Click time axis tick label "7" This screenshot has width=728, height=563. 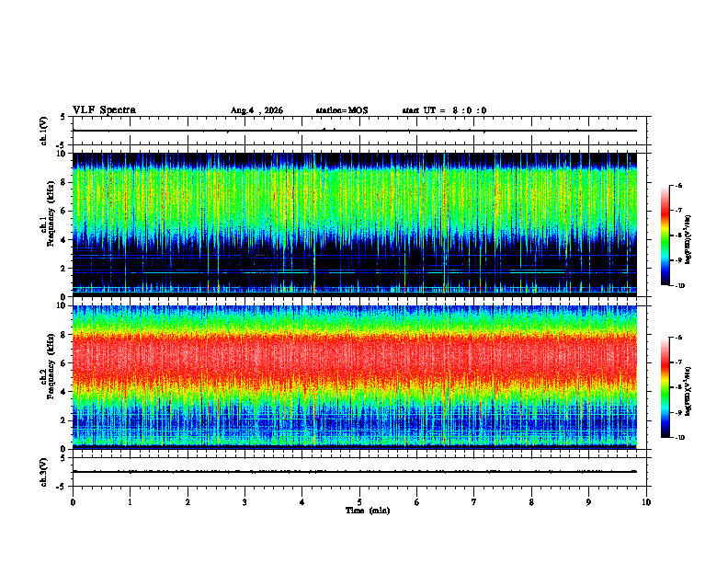(474, 502)
